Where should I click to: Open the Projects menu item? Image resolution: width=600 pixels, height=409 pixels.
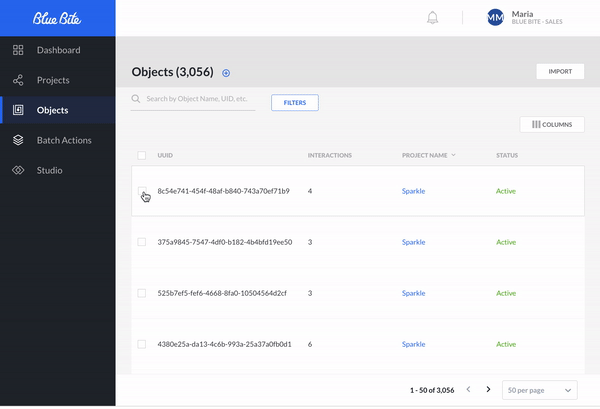click(58, 80)
